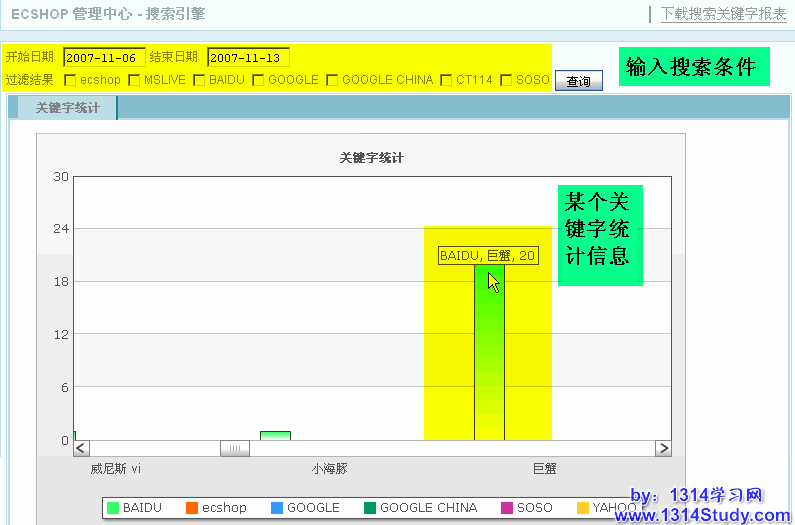The height and width of the screenshot is (525, 795).
Task: Check the ecshop filter checkbox
Action: click(x=70, y=80)
